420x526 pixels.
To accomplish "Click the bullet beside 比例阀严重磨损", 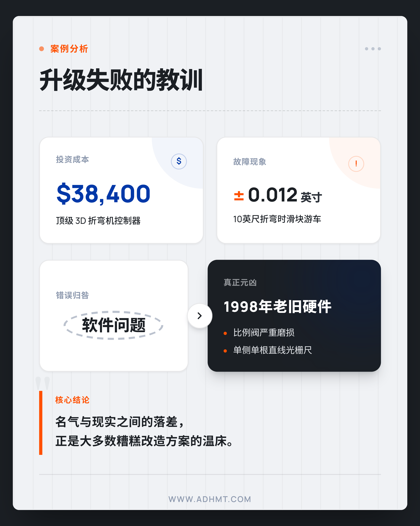I will [x=225, y=333].
